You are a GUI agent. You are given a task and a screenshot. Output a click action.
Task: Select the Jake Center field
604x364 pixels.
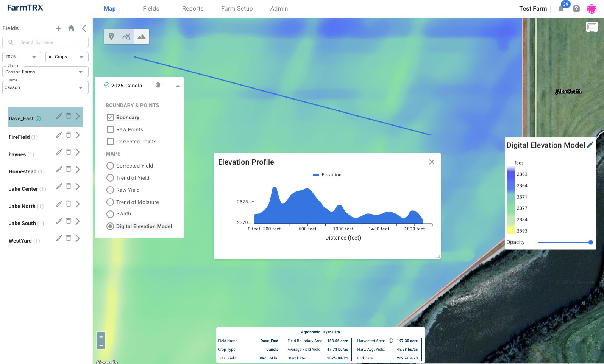point(23,189)
